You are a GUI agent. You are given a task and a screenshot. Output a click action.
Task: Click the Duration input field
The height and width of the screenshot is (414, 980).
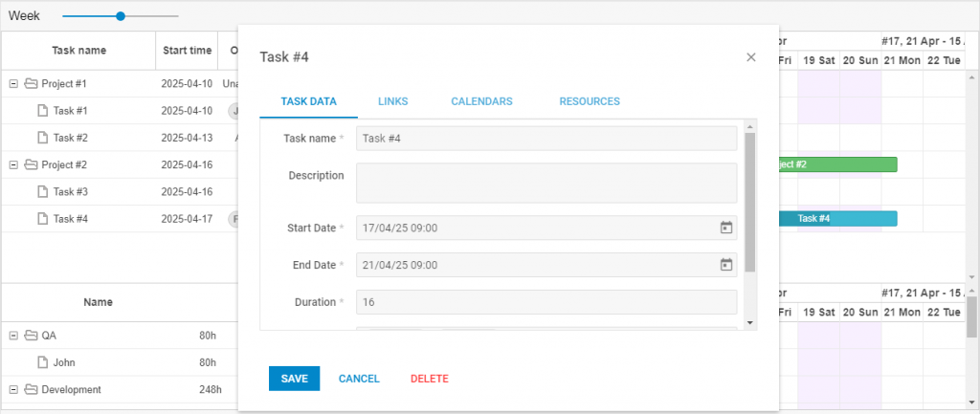546,302
